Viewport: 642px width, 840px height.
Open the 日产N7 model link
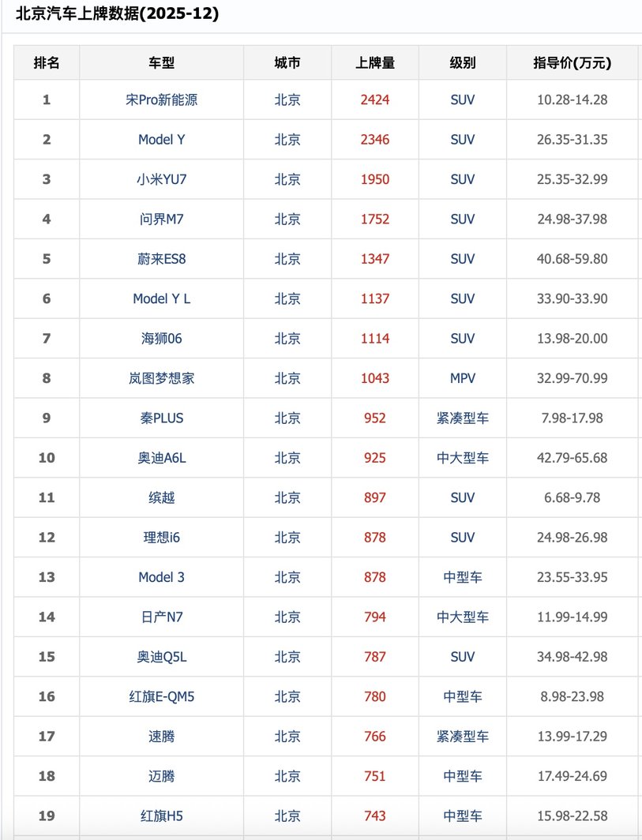pyautogui.click(x=161, y=617)
